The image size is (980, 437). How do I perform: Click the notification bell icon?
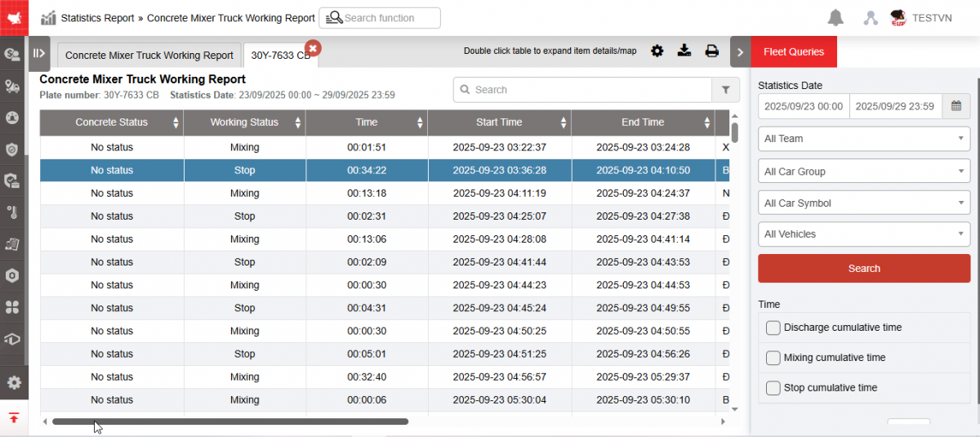[835, 18]
